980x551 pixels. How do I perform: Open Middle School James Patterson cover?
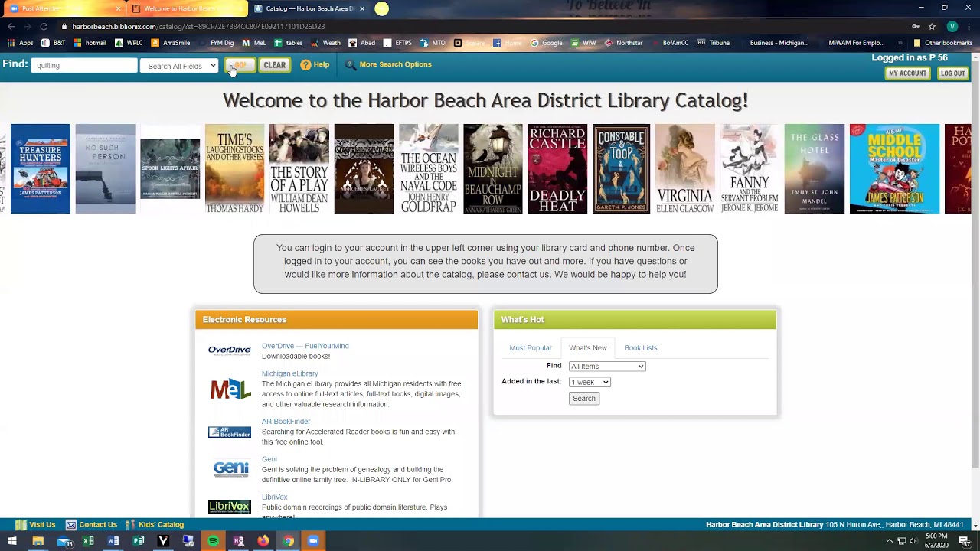tap(894, 168)
